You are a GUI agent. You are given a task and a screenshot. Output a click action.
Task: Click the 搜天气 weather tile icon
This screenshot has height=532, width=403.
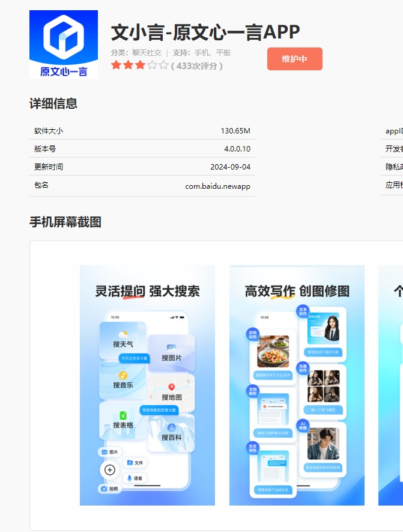click(123, 334)
